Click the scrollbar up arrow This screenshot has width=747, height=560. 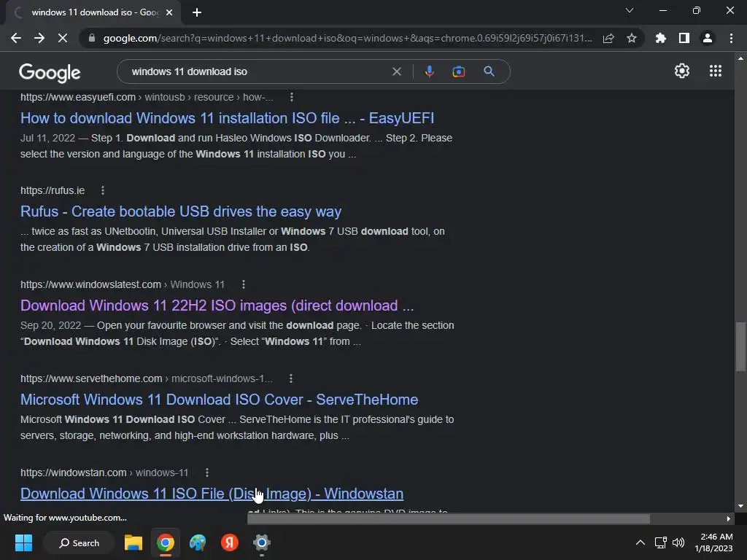pos(740,58)
